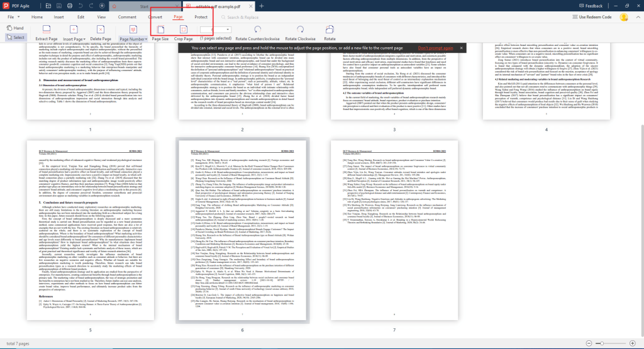Open a new tab with the plus icon
644x349 pixels.
point(261,6)
